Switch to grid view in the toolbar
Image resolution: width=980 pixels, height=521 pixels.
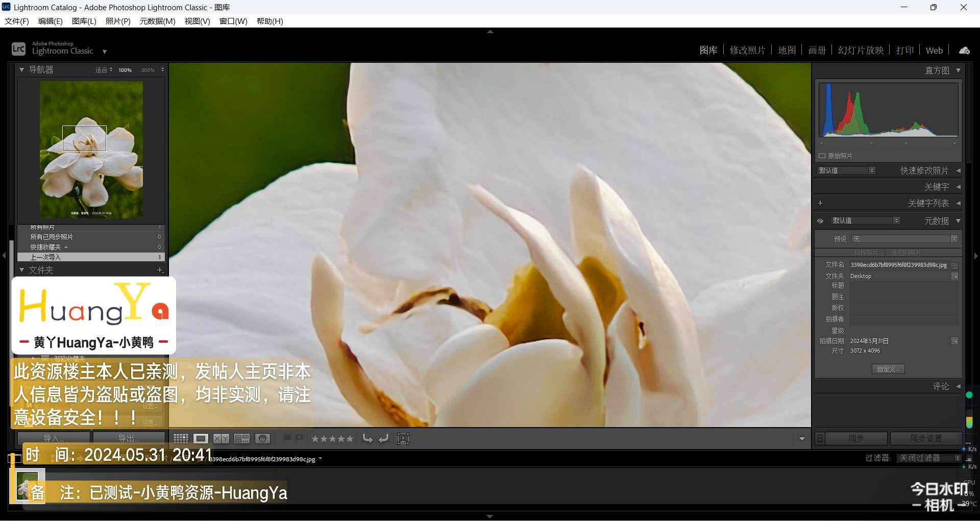(x=181, y=439)
